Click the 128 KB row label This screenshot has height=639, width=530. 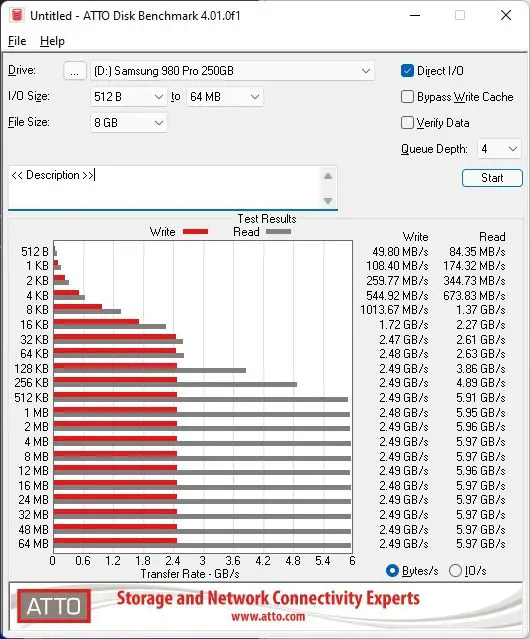31,368
